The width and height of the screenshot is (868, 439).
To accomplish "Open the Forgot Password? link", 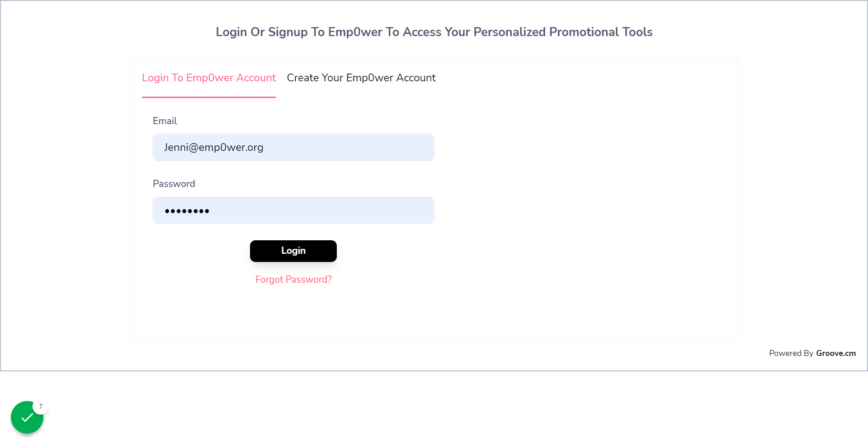I will coord(293,280).
